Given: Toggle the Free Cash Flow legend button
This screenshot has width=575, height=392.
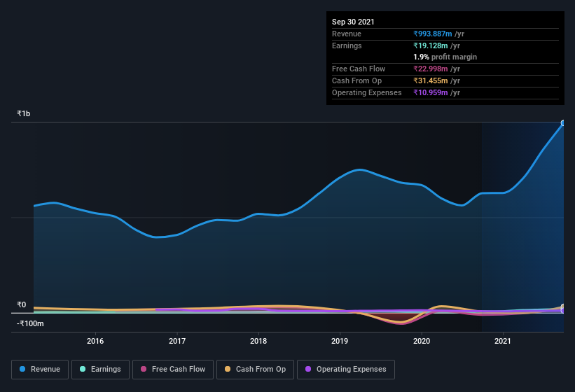Looking at the screenshot, I should pyautogui.click(x=173, y=370).
